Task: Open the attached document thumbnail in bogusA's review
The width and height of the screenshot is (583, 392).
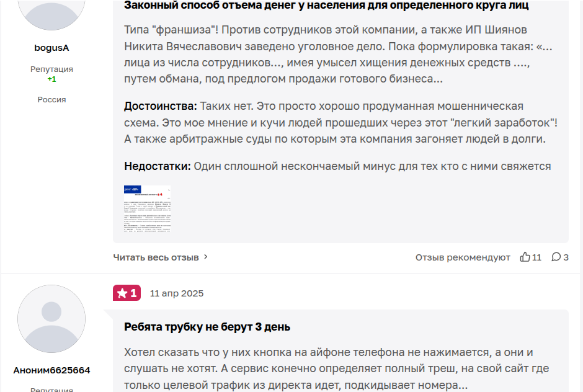Action: coord(147,209)
